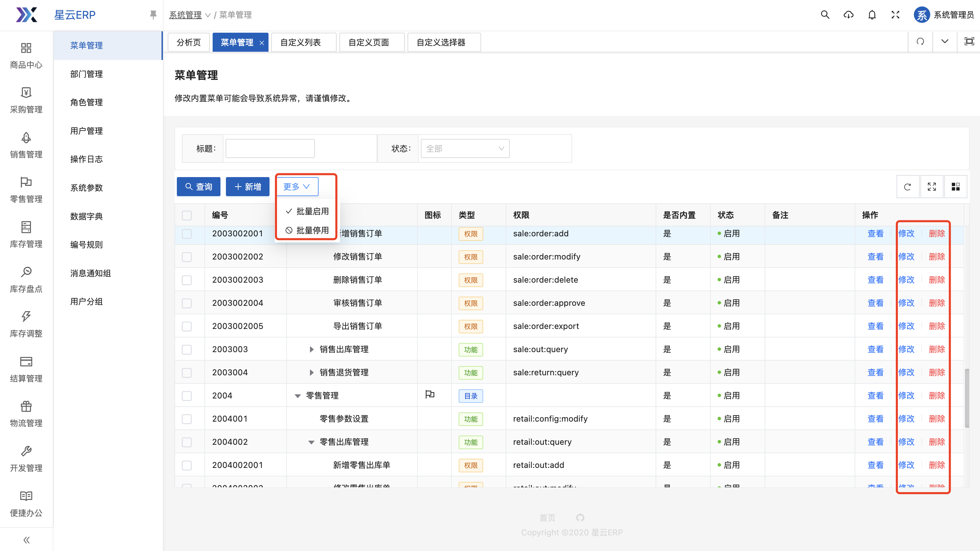Click the 标题 text input field
This screenshot has height=551, width=980.
click(270, 149)
